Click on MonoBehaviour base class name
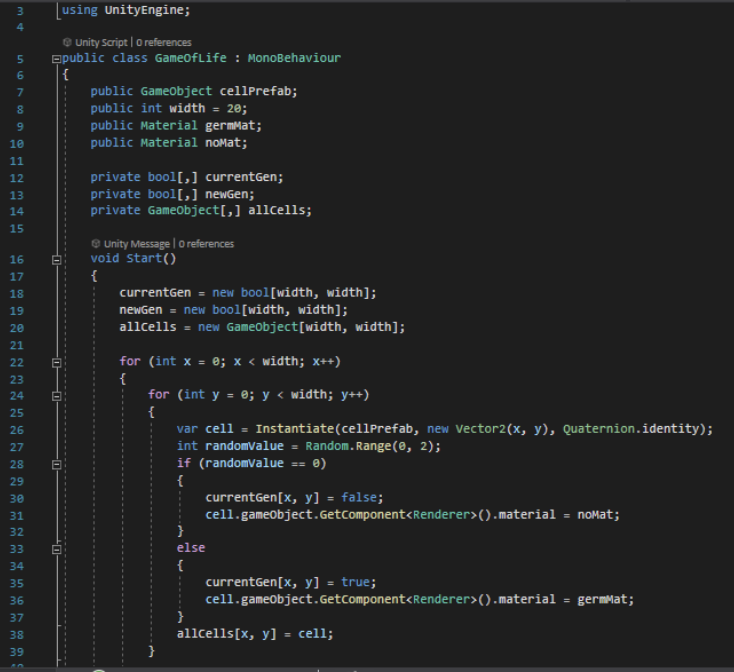The height and width of the screenshot is (672, 734). click(x=294, y=58)
